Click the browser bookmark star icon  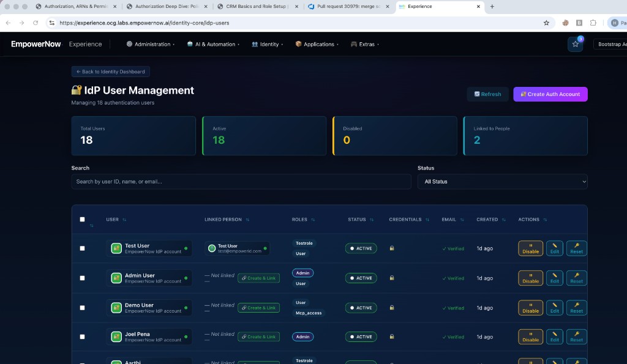click(546, 23)
